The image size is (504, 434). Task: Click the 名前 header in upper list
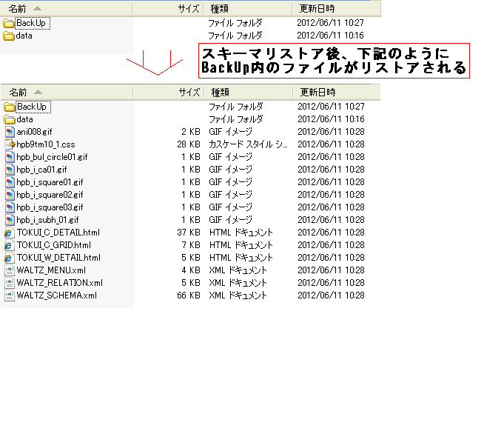(x=19, y=9)
